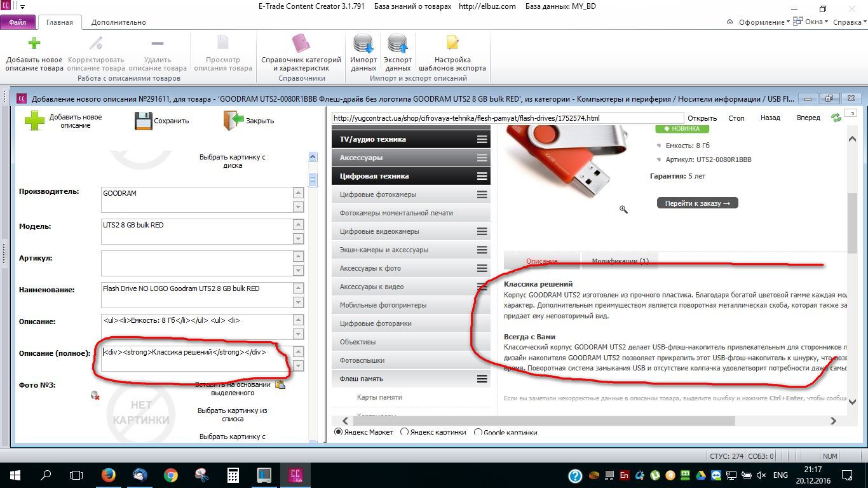The height and width of the screenshot is (488, 868).
Task: Click the ENG language indicator in tray
Action: pyautogui.click(x=780, y=475)
